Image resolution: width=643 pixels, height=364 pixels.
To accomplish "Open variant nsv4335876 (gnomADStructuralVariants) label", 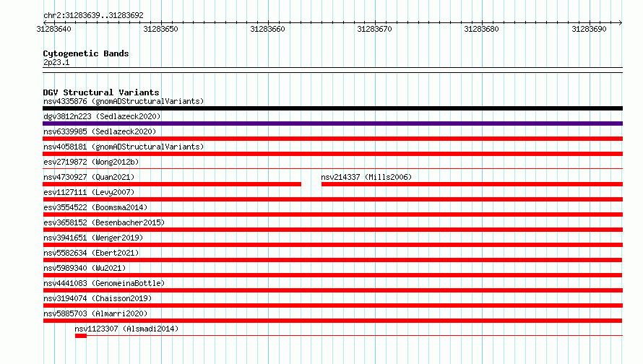I will point(124,101).
